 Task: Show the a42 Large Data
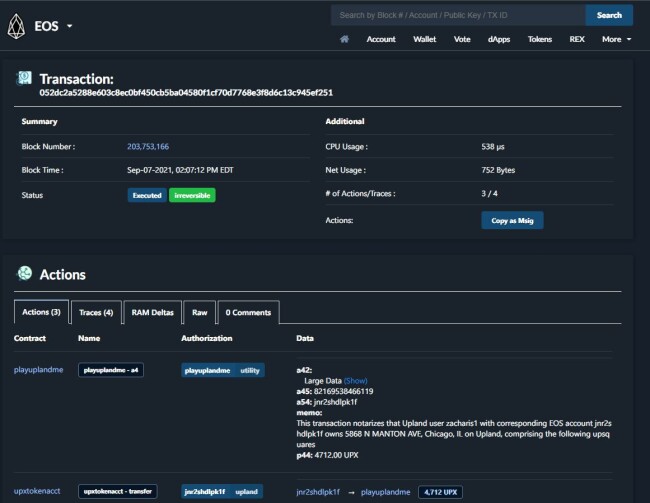356,381
